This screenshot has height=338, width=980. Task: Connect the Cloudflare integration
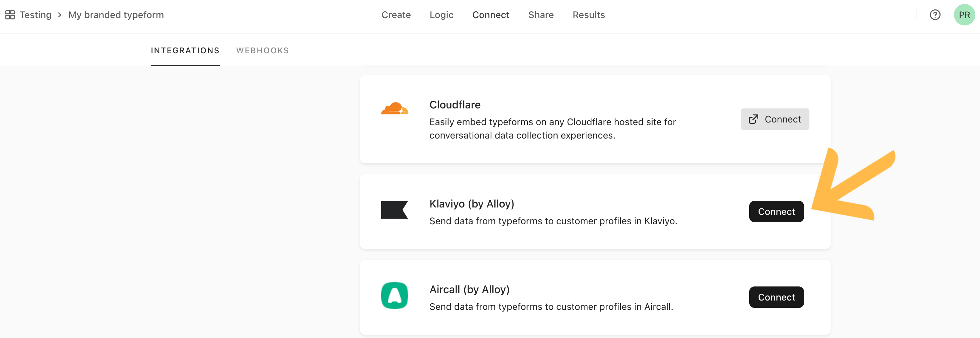tap(775, 119)
